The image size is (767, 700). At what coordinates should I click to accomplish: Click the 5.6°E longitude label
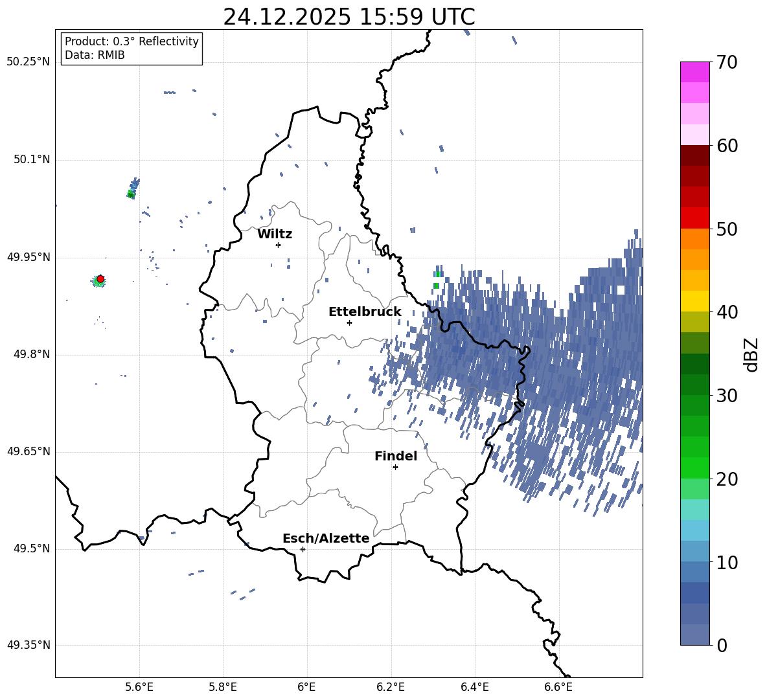point(139,687)
